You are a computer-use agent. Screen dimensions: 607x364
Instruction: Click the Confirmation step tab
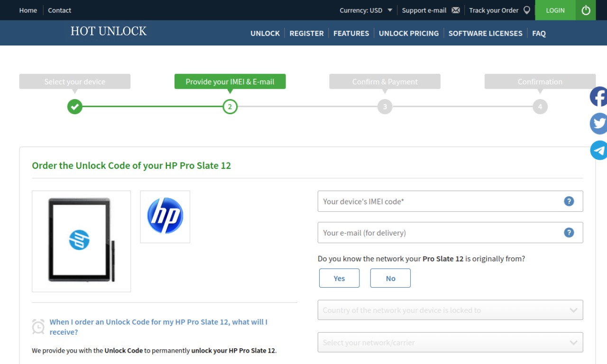(540, 82)
